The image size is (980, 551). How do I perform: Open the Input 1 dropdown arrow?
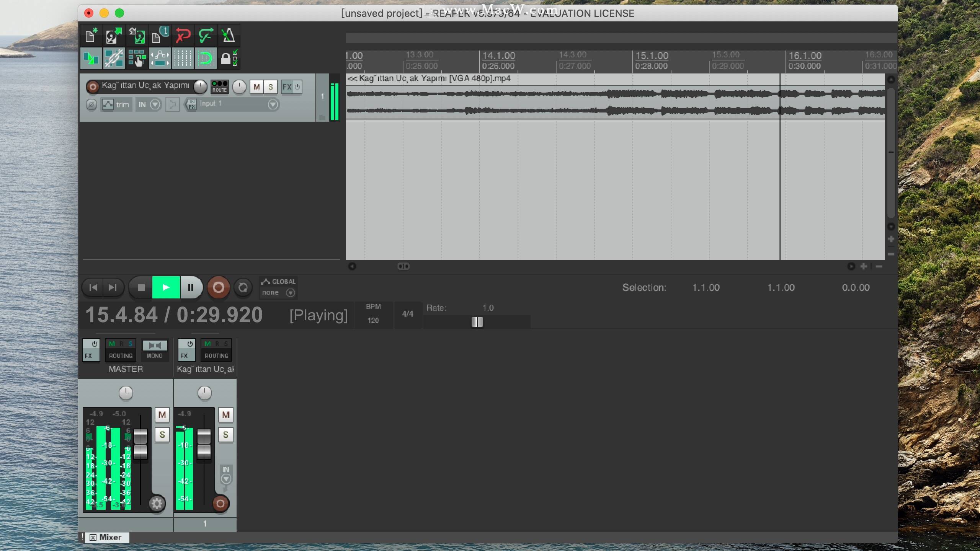(273, 104)
